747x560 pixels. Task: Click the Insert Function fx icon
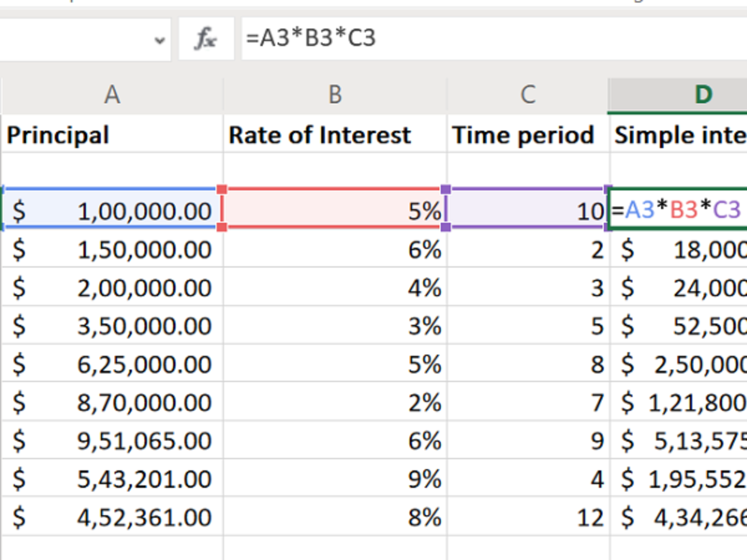coord(205,39)
